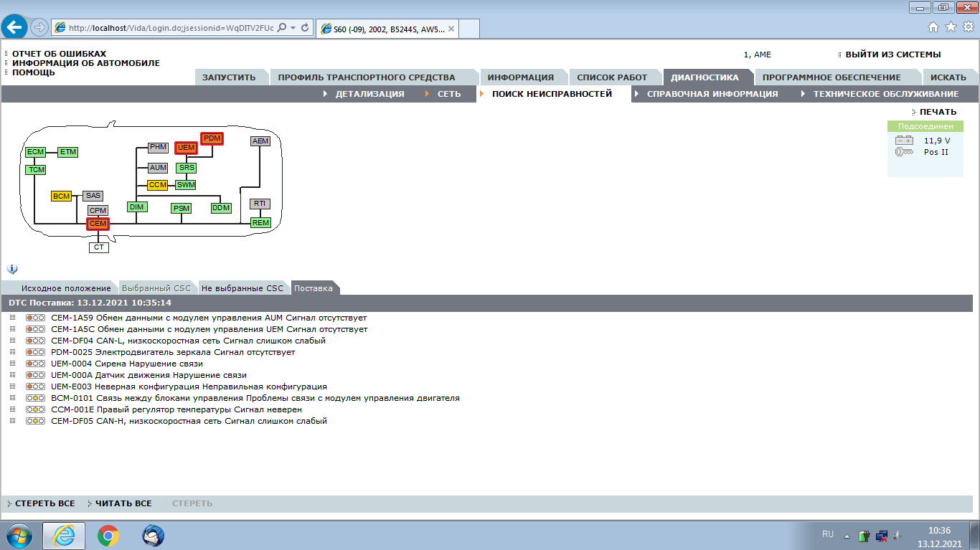Viewport: 980px width, 550px height.
Task: Select the yellow BCM module box
Action: click(62, 196)
